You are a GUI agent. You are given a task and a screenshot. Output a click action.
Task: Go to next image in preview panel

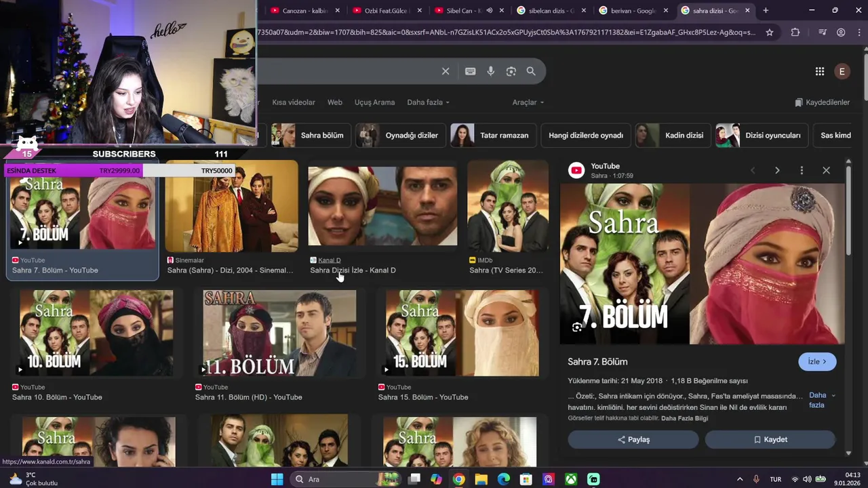[777, 170]
